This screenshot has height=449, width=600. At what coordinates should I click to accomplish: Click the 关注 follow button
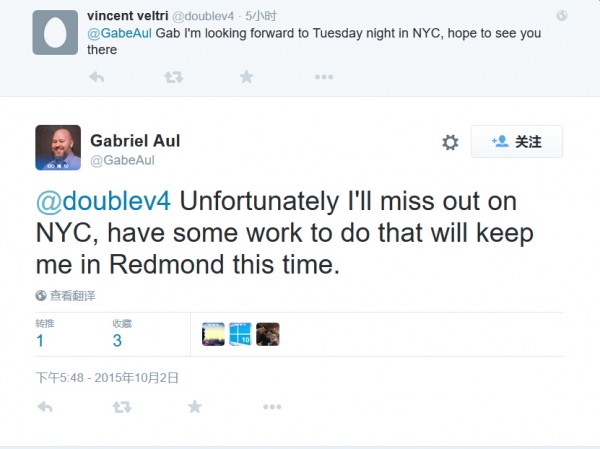click(x=517, y=142)
